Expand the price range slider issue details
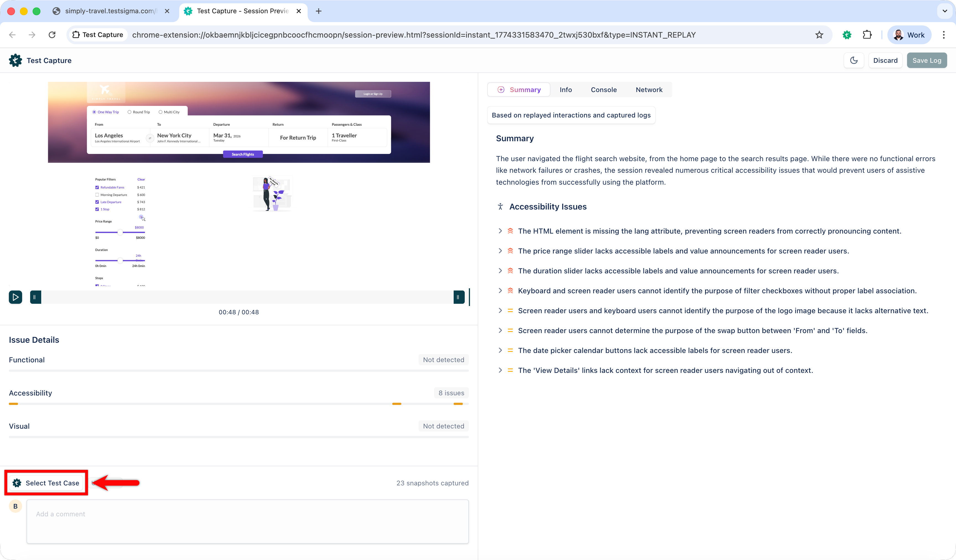 (500, 251)
